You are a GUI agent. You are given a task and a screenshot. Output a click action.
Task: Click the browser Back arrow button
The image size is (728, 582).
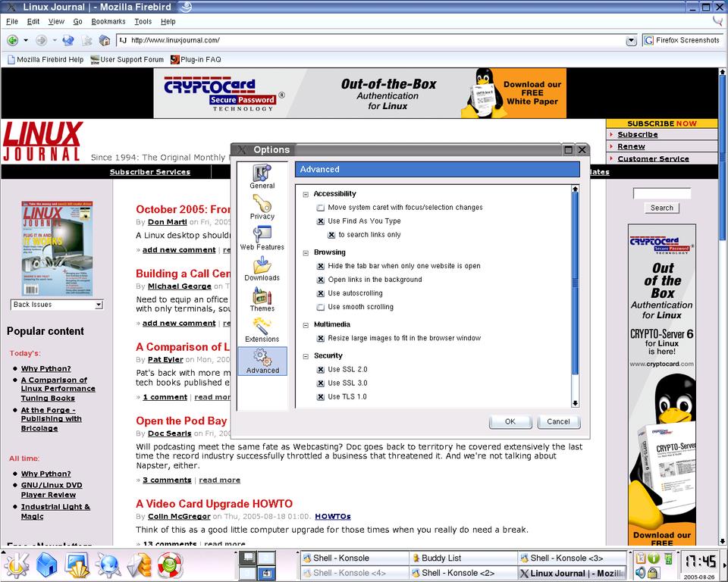13,40
